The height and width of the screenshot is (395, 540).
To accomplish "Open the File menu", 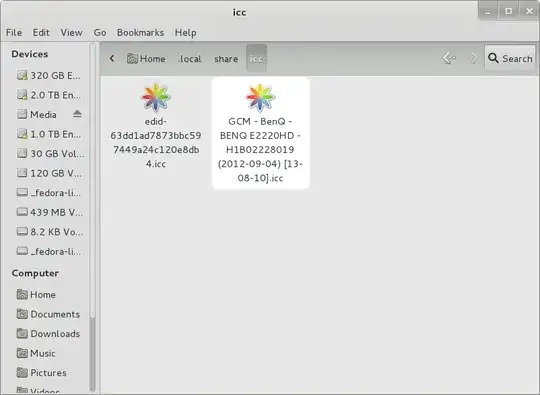I will click(14, 32).
